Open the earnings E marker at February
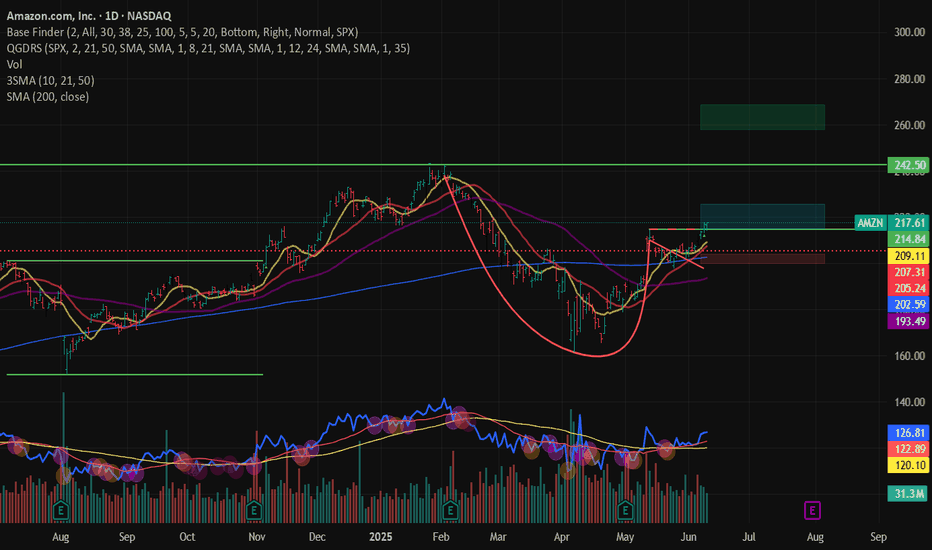The height and width of the screenshot is (550, 932). pos(450,510)
